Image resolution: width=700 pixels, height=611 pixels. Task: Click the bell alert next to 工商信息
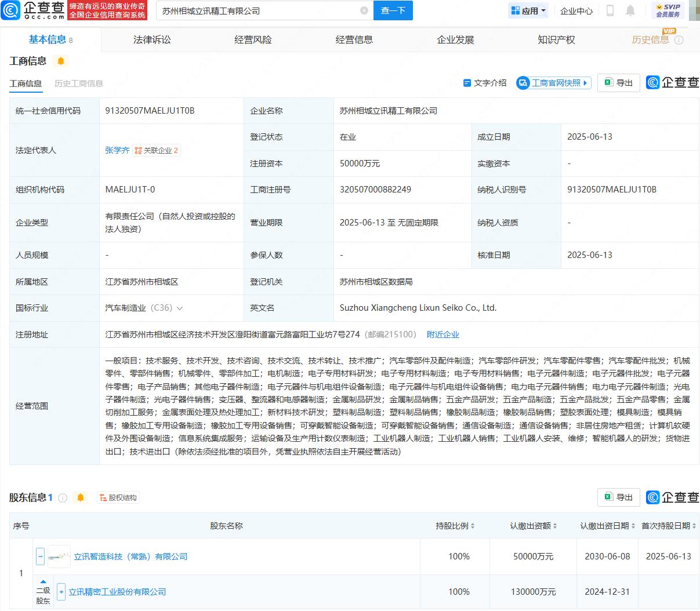[61, 61]
